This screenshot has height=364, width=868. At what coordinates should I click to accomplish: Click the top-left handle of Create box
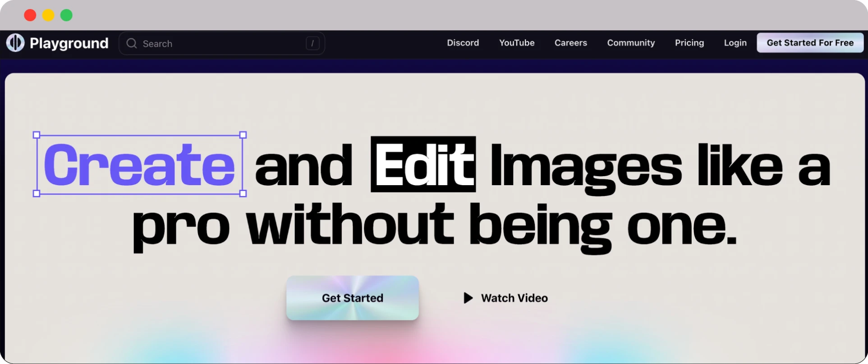tap(37, 135)
